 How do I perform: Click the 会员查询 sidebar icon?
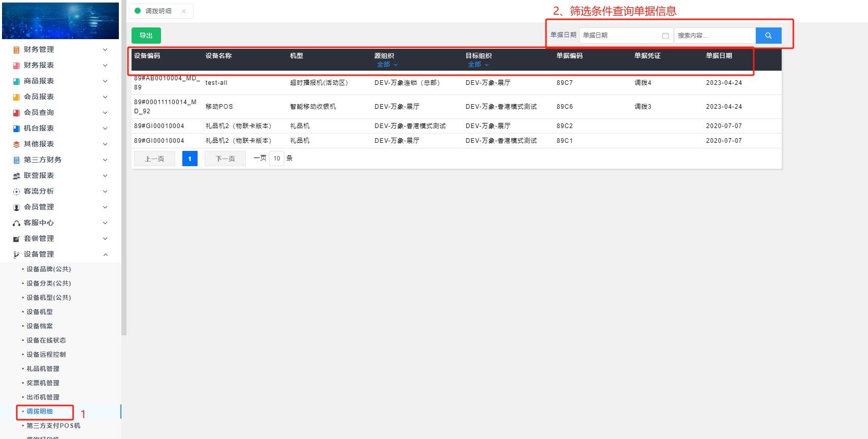point(16,113)
